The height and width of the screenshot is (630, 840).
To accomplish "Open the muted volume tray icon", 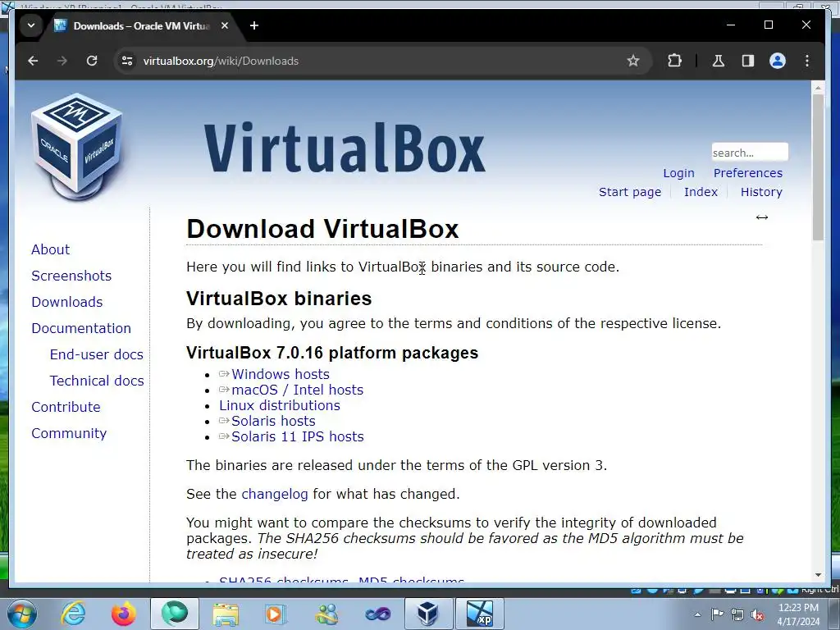I will click(x=757, y=614).
